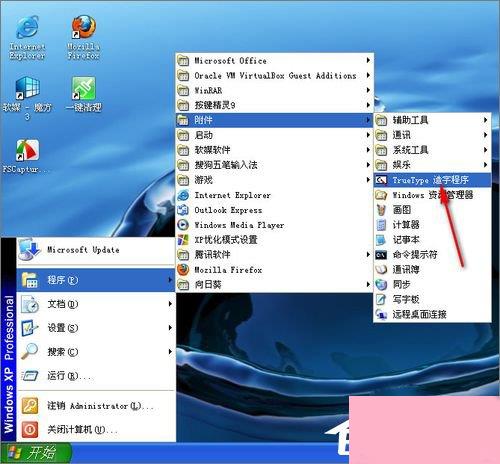The width and height of the screenshot is (500, 464).
Task: Select 程序(P) in the Start menu
Action: (96, 280)
